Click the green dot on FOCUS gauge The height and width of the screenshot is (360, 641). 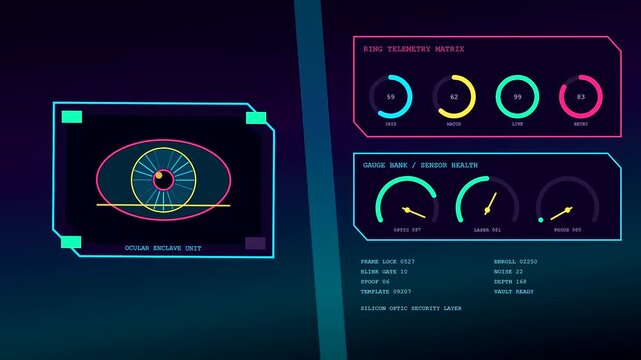click(x=541, y=220)
